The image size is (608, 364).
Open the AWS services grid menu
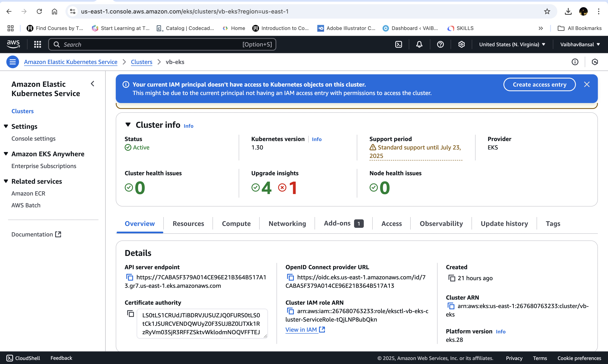point(38,44)
